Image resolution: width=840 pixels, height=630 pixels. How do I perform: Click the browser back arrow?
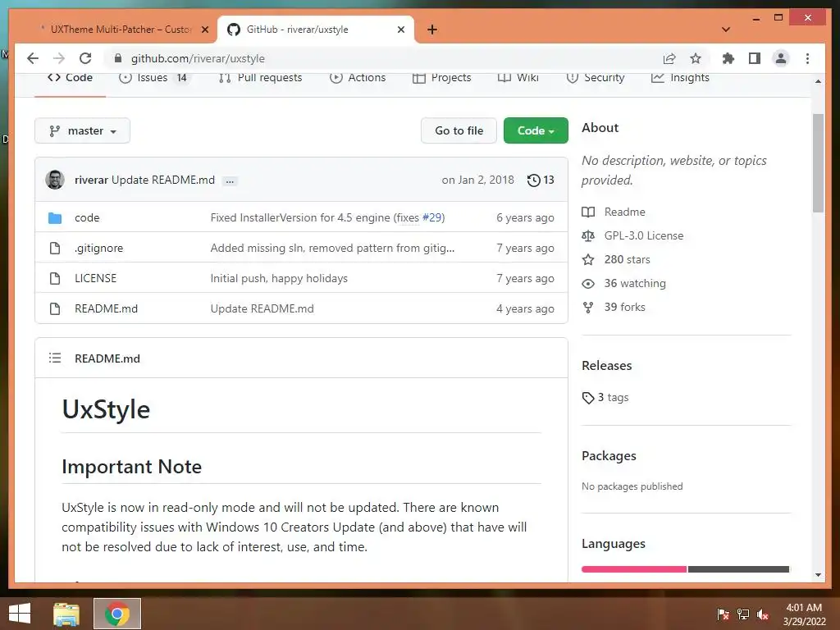tap(33, 58)
